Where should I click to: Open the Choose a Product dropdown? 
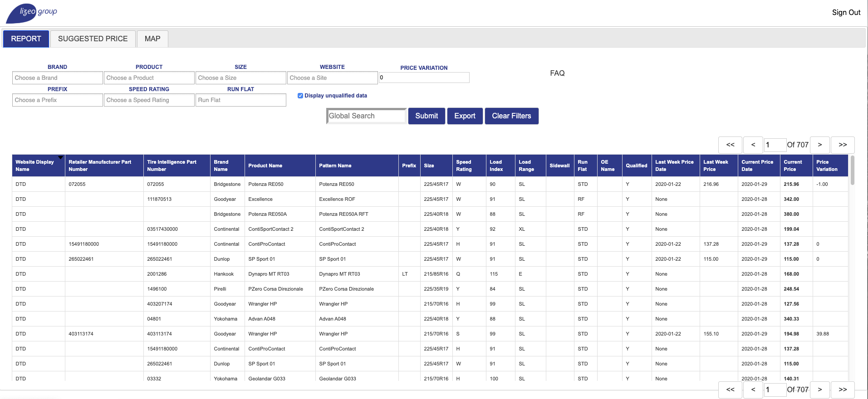[149, 78]
